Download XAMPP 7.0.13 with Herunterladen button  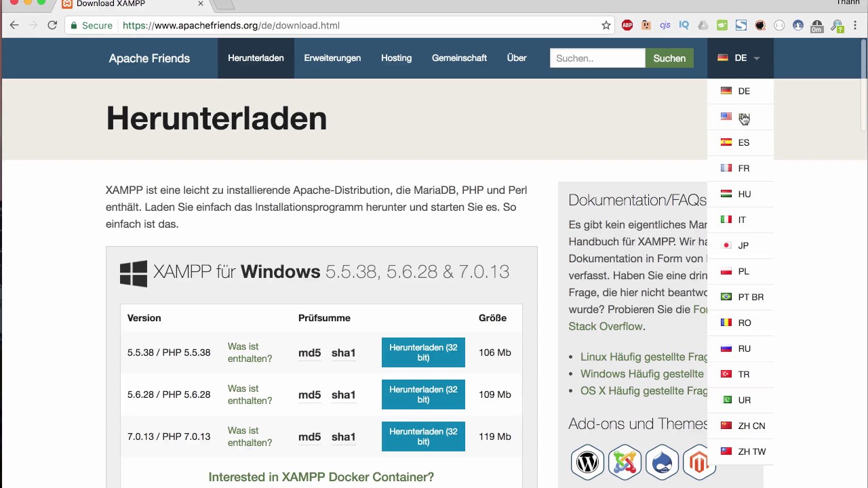pyautogui.click(x=423, y=436)
